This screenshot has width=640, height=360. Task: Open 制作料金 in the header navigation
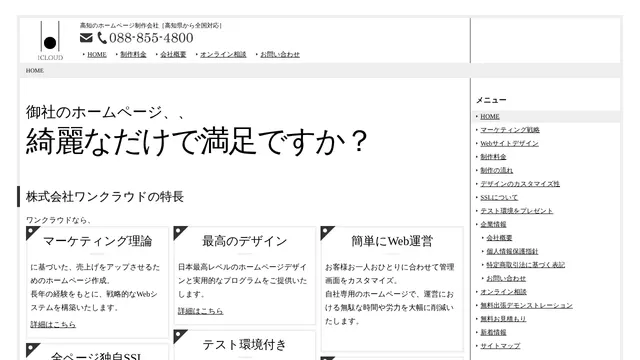tap(133, 55)
